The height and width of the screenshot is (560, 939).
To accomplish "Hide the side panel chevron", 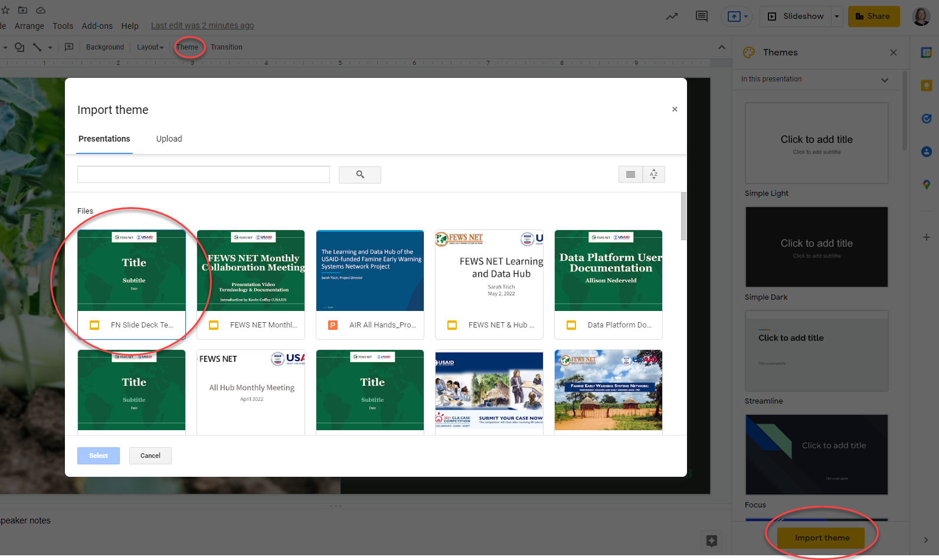I will (926, 540).
